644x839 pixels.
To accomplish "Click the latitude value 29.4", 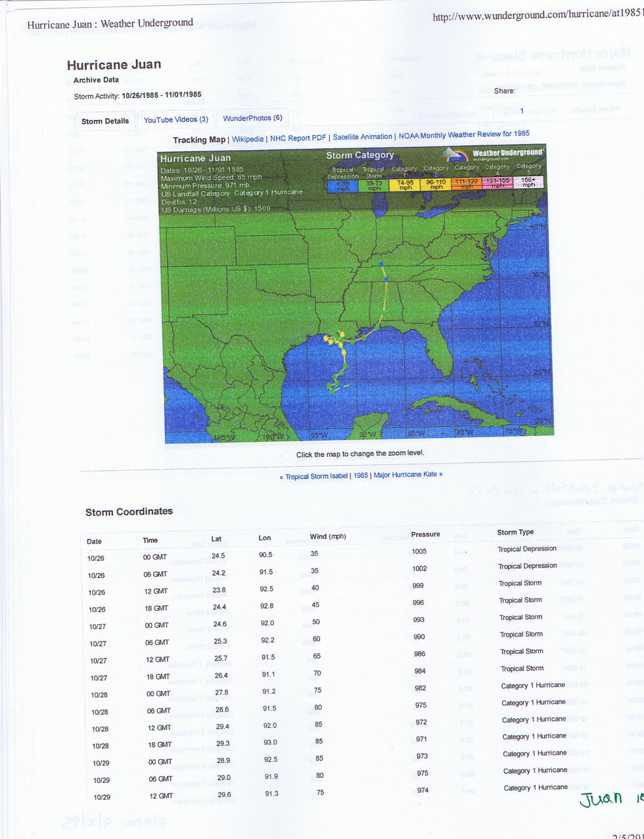I will 223,727.
